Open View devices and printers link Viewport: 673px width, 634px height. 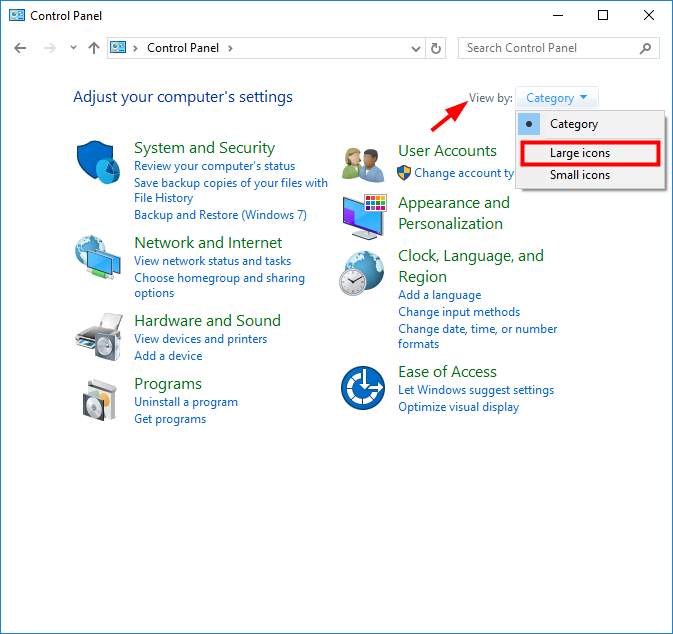point(200,339)
